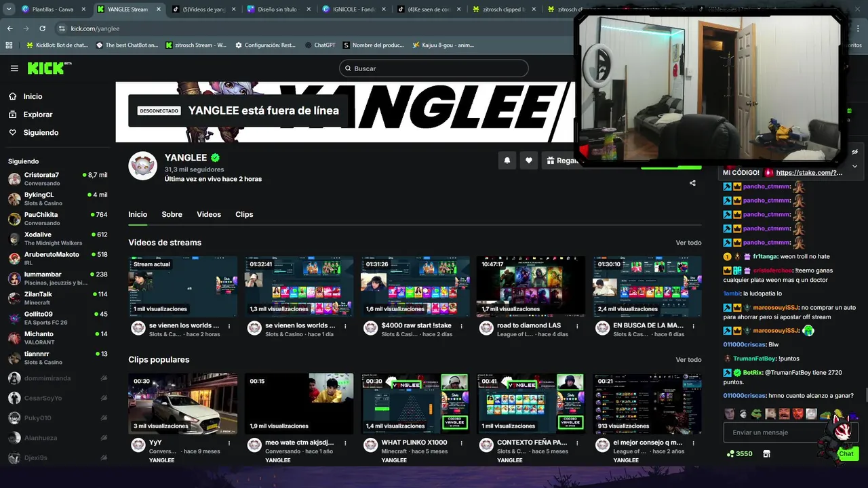Open lummambar channel in sidebar
This screenshot has width=868, height=488.
click(58, 278)
